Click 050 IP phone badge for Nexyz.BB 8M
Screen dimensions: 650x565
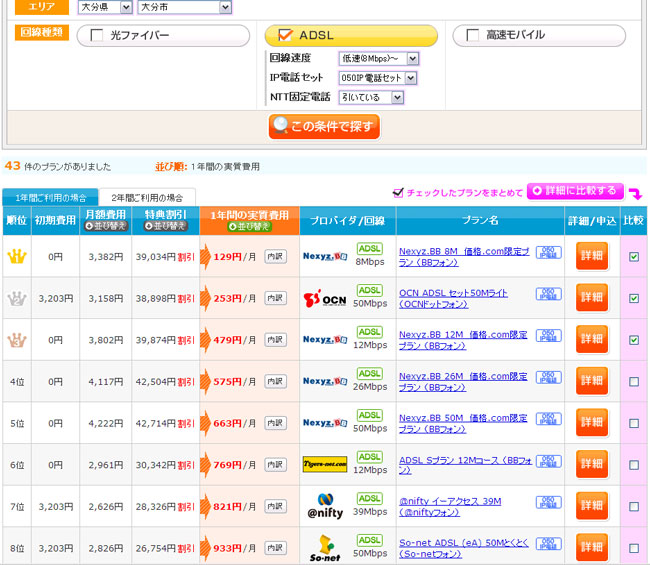coord(548,252)
